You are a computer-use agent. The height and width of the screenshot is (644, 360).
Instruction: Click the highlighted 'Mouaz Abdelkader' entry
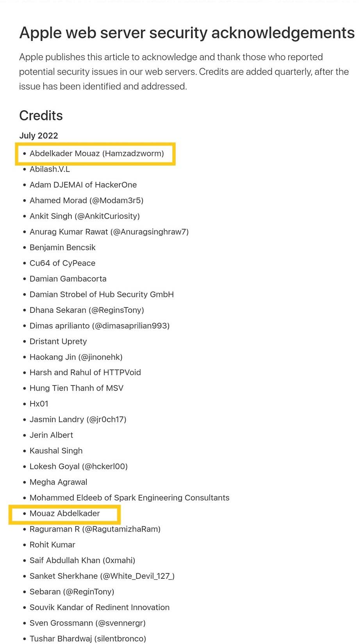pos(65,514)
